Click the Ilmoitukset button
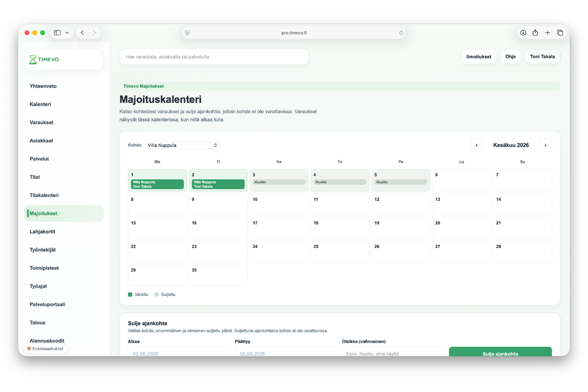The width and height of the screenshot is (588, 392). [479, 57]
